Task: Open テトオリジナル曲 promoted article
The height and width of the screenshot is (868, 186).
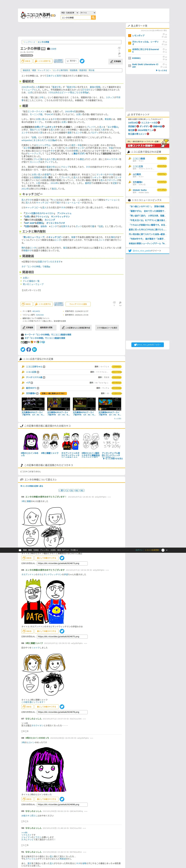Action: tap(34, 377)
